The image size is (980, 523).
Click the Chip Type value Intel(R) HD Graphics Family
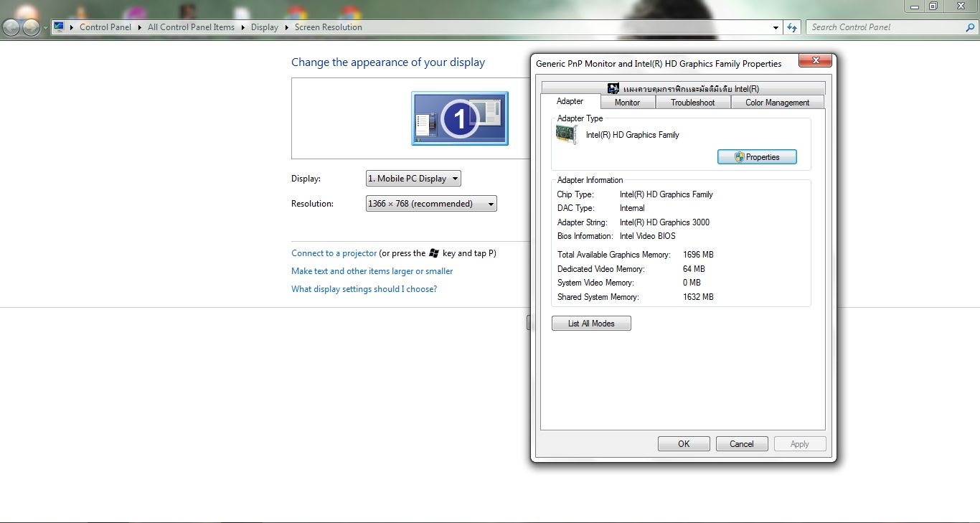pyautogui.click(x=666, y=194)
